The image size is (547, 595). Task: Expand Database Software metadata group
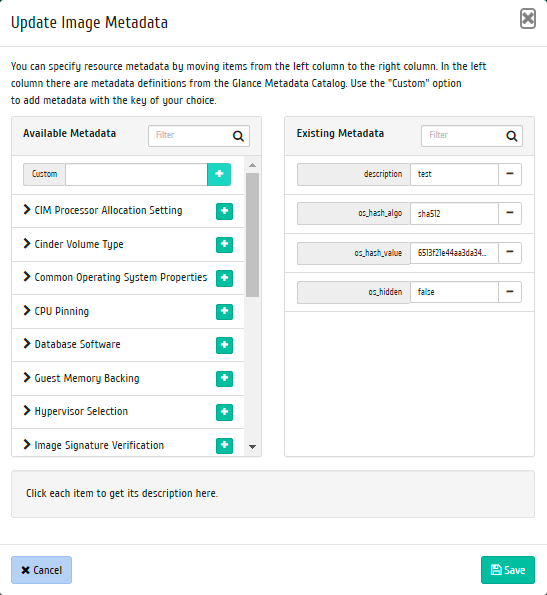pos(27,343)
